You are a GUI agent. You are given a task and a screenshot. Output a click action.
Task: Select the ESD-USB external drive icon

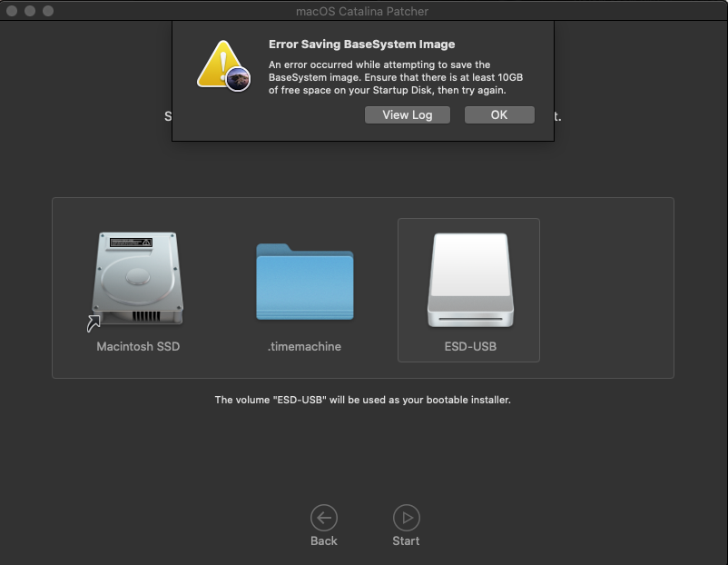470,280
